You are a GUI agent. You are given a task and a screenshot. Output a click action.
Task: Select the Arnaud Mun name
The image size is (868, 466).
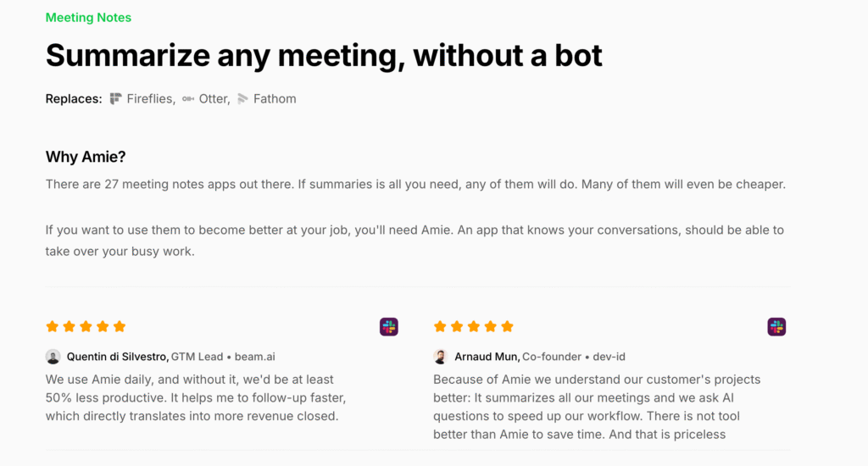click(x=486, y=357)
